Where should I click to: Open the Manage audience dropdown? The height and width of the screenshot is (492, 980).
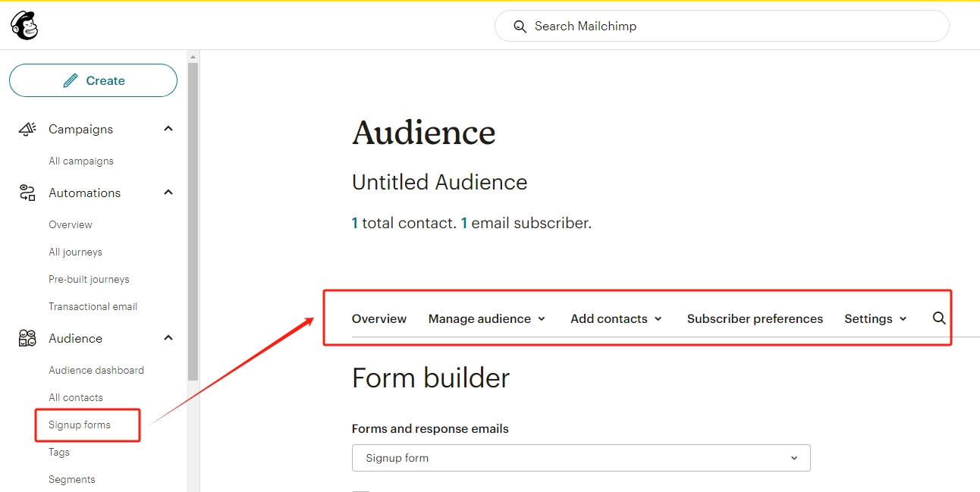487,318
